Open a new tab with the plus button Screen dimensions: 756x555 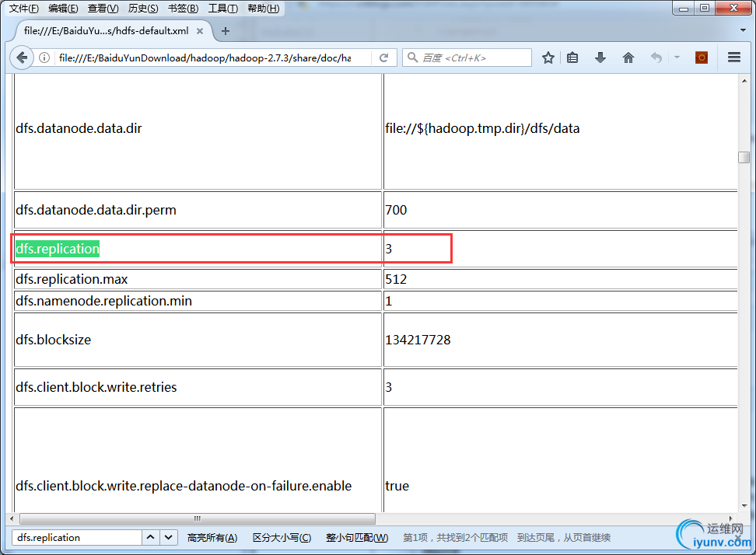[225, 31]
